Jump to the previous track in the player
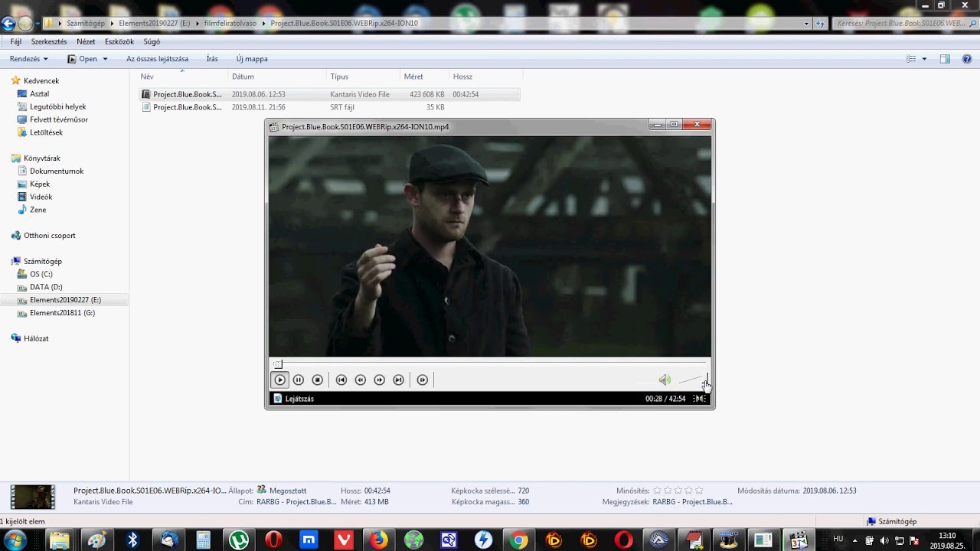This screenshot has width=980, height=551. (341, 380)
